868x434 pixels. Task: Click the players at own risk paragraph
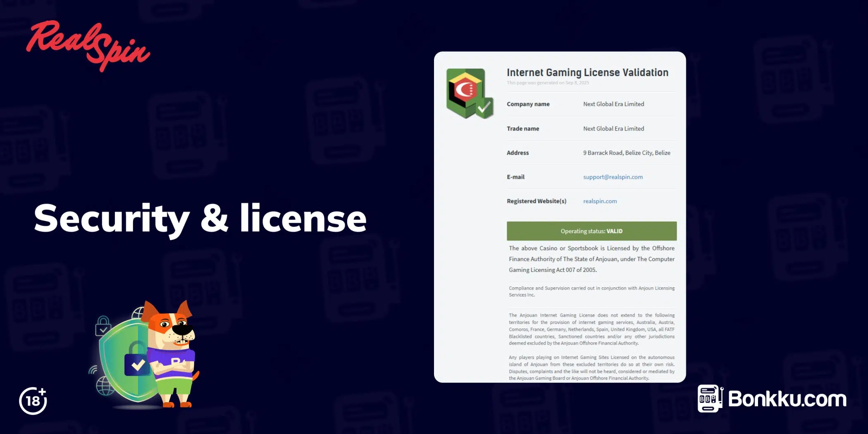[591, 367]
